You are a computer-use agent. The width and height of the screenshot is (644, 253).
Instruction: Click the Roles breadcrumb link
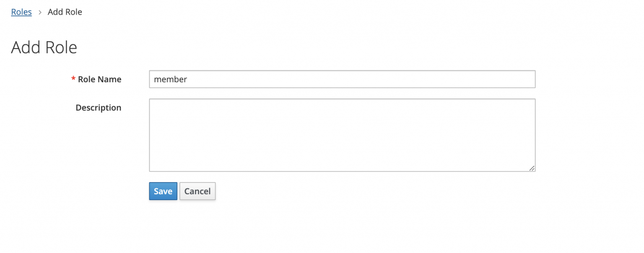tap(21, 12)
